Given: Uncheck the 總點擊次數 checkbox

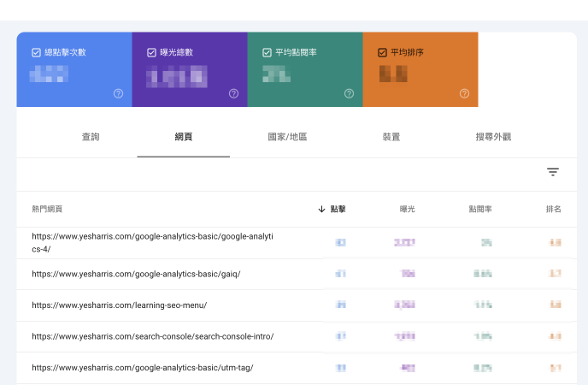Looking at the screenshot, I should (x=36, y=52).
